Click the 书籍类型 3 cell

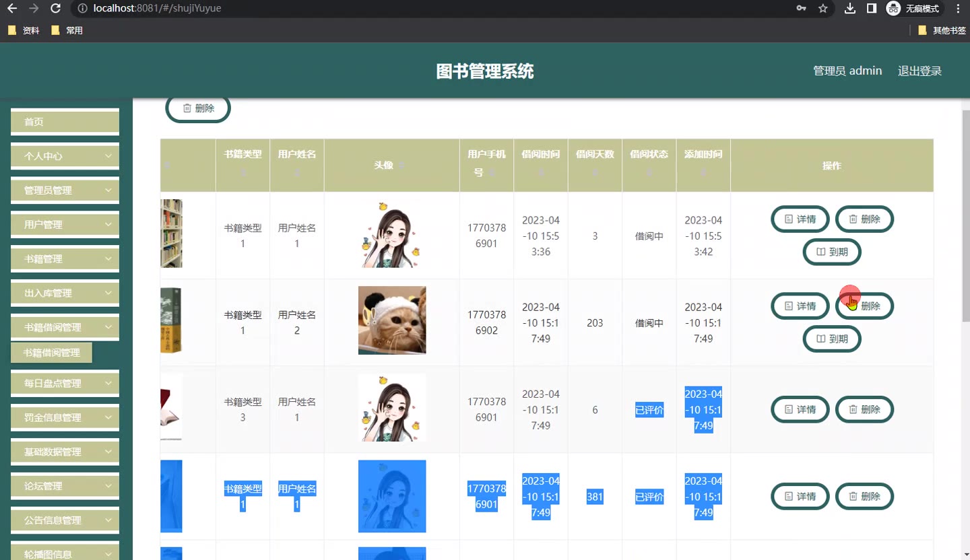[x=243, y=409]
